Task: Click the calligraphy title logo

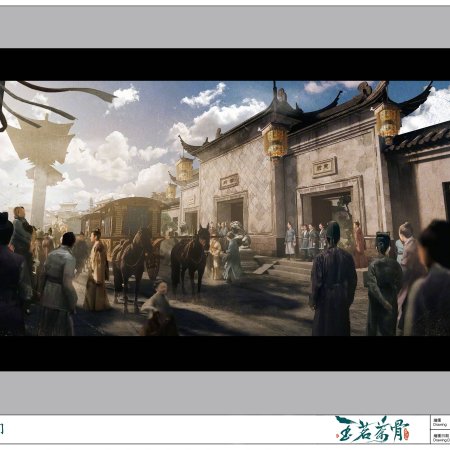Action: coord(372,429)
